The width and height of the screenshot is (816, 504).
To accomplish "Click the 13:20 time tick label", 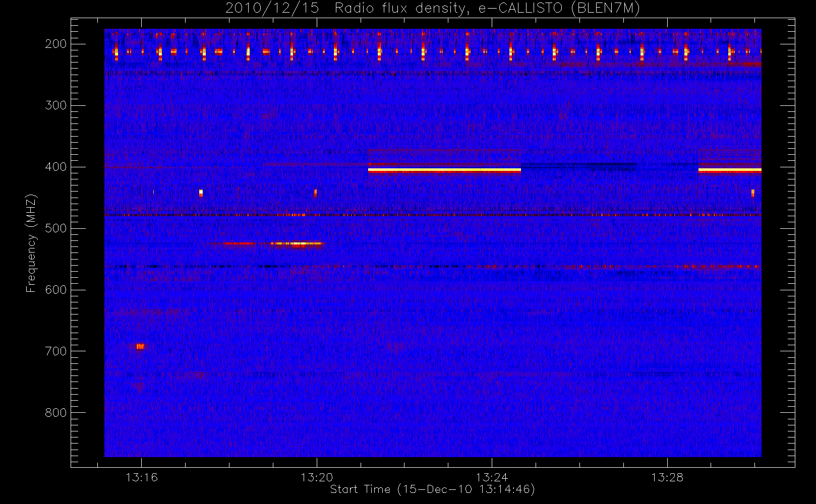I will tap(317, 477).
